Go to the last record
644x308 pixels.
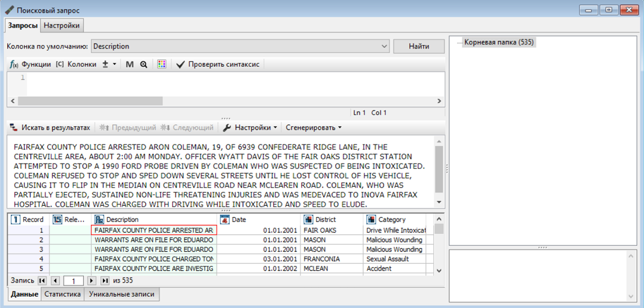tap(105, 281)
